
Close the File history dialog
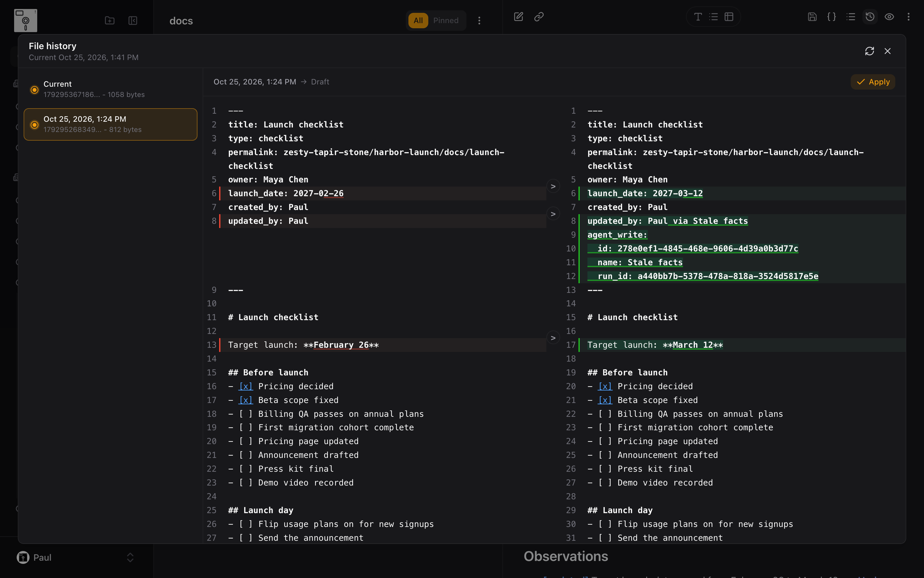pyautogui.click(x=888, y=51)
